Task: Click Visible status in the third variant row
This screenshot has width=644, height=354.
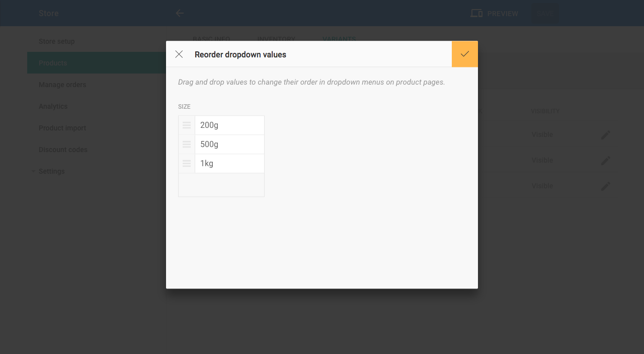Action: coord(542,186)
